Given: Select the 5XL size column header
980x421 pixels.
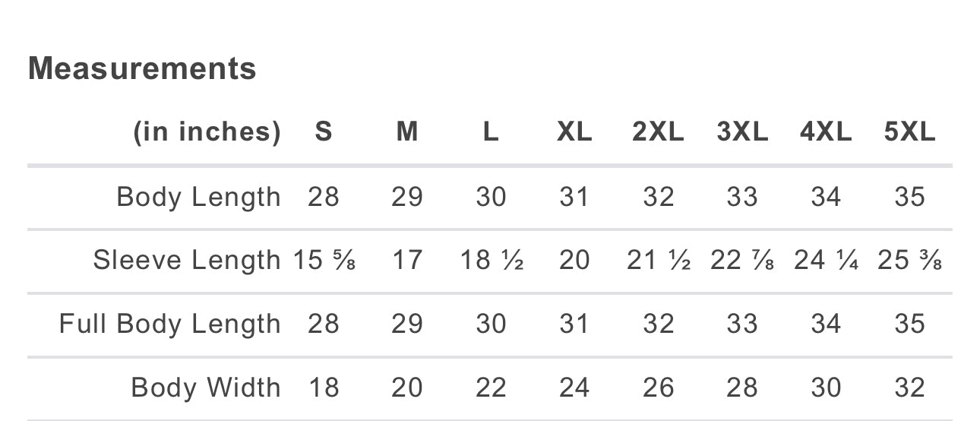Looking at the screenshot, I should [909, 132].
